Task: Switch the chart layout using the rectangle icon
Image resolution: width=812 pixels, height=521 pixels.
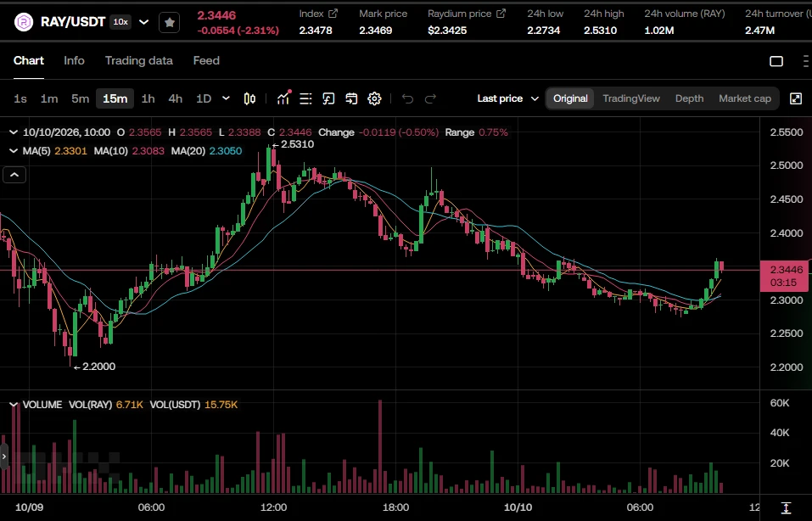Action: point(776,61)
